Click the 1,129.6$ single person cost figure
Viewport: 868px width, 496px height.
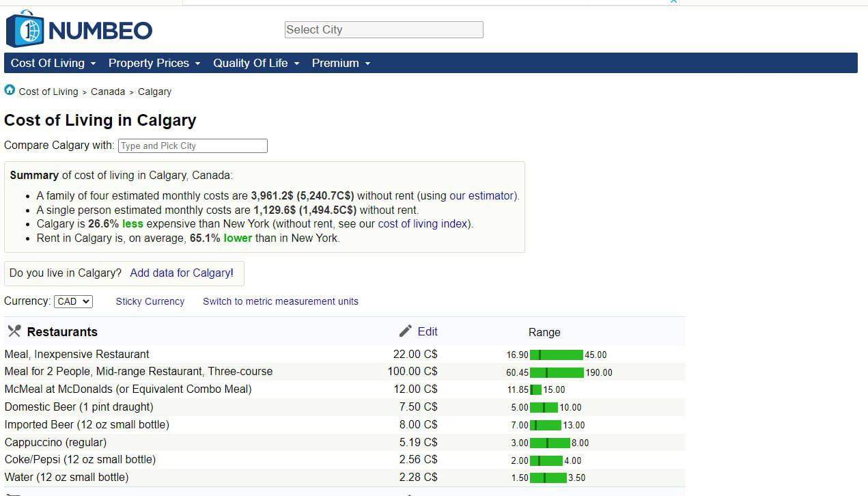coord(275,210)
